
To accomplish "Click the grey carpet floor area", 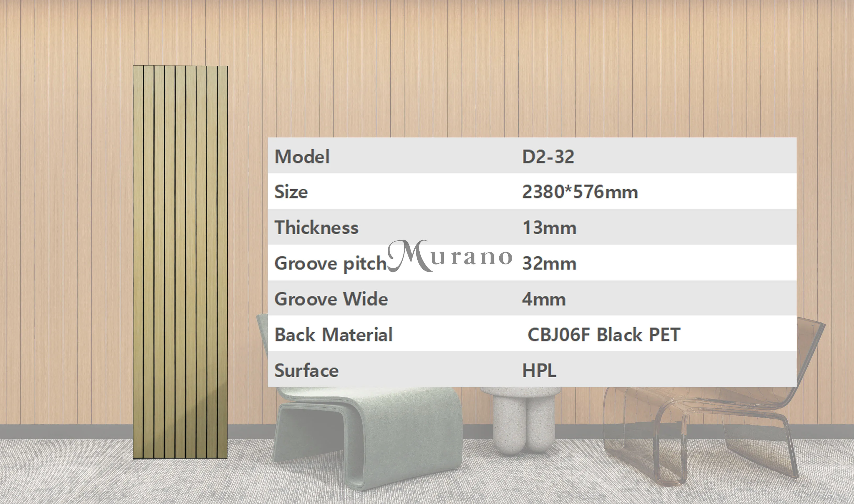I will (68, 475).
